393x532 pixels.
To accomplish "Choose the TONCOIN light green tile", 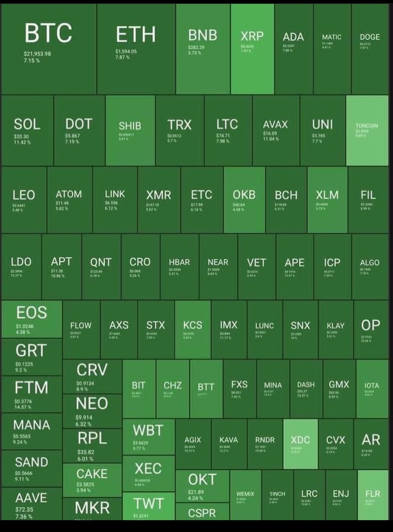I will pos(367,130).
